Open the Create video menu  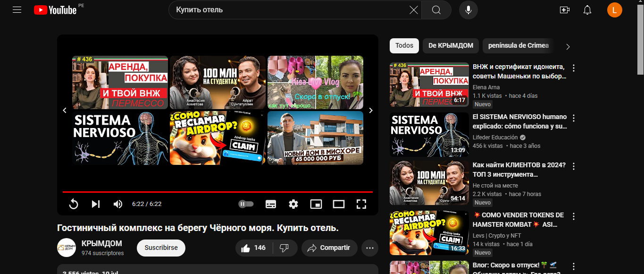564,10
